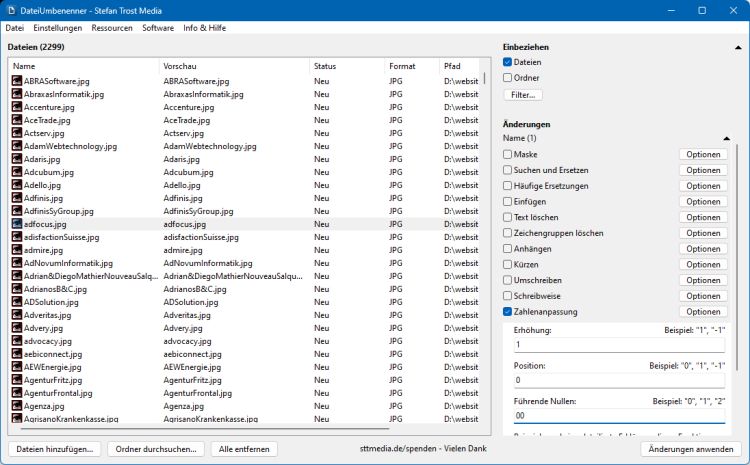Click the file icon next to Accenture.jpg
This screenshot has height=465, width=750.
pos(17,107)
